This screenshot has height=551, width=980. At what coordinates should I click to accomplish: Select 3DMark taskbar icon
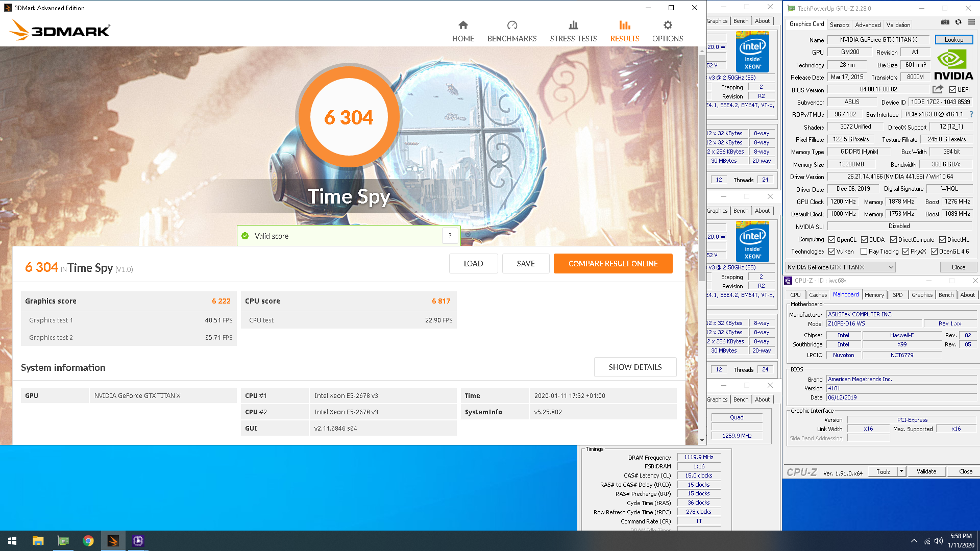(x=113, y=541)
